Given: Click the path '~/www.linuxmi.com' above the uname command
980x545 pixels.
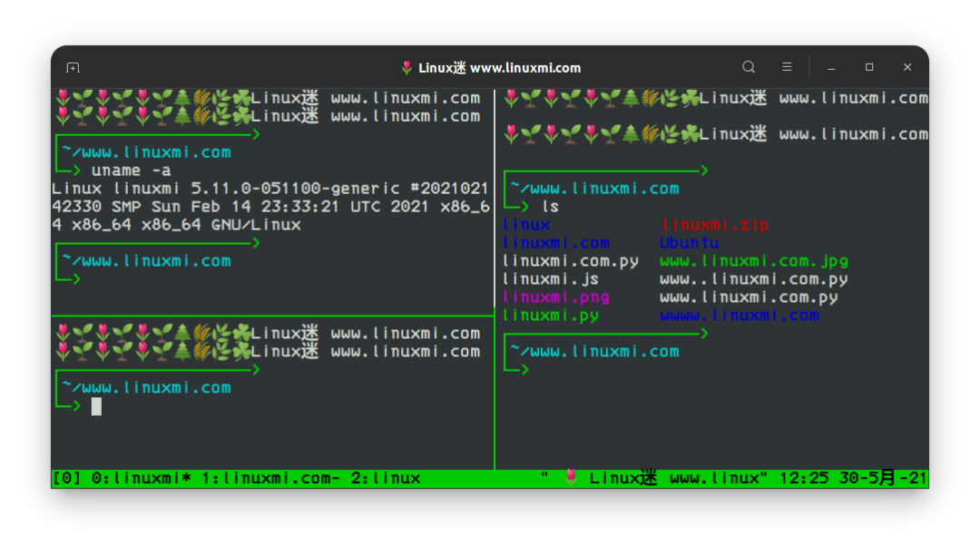Looking at the screenshot, I should point(147,152).
